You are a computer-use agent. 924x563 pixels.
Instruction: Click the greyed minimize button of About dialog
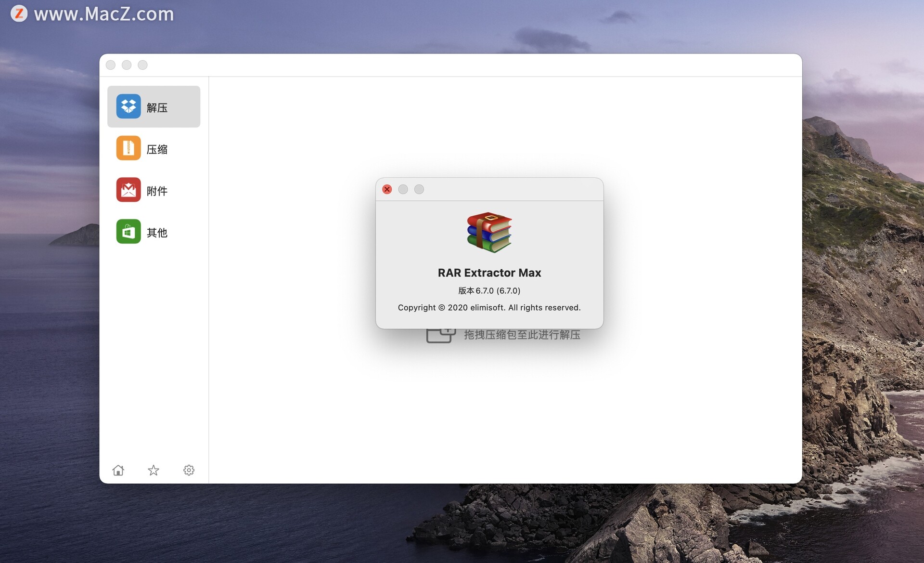(403, 189)
